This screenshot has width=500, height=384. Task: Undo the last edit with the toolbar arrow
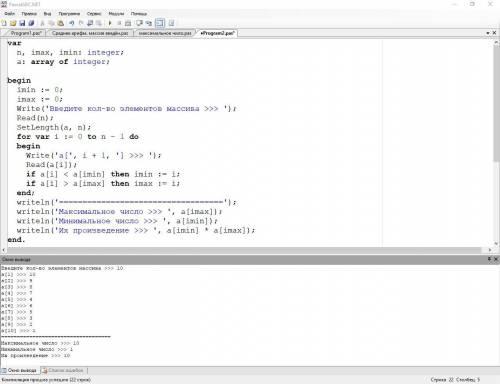tap(71, 23)
